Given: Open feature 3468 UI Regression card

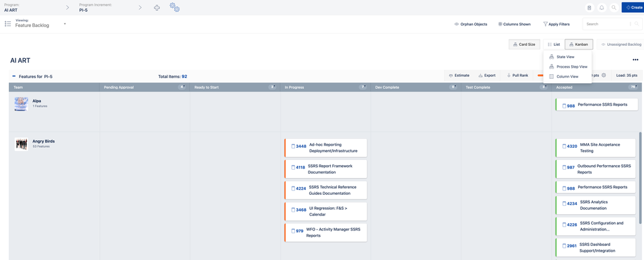Looking at the screenshot, I should (326, 212).
